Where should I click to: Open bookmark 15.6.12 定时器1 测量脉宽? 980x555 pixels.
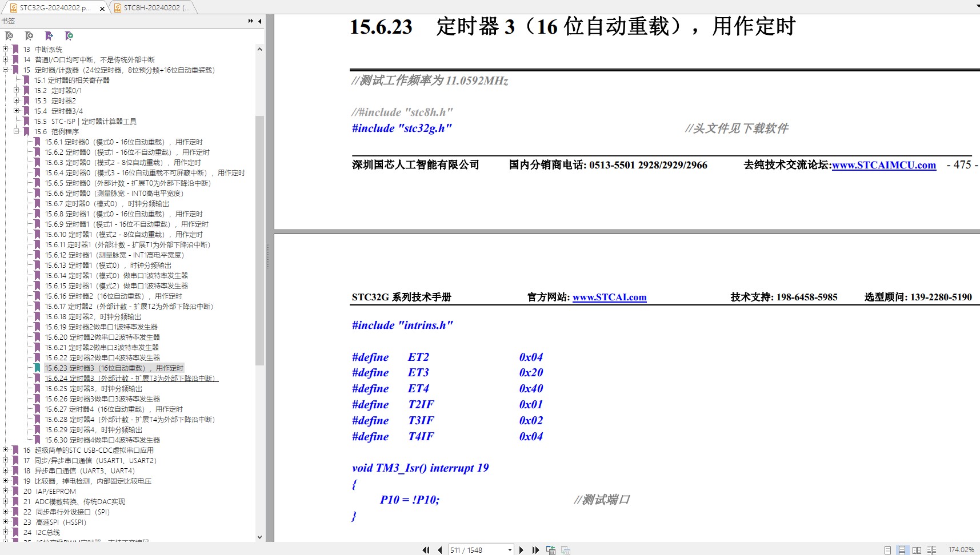(114, 255)
